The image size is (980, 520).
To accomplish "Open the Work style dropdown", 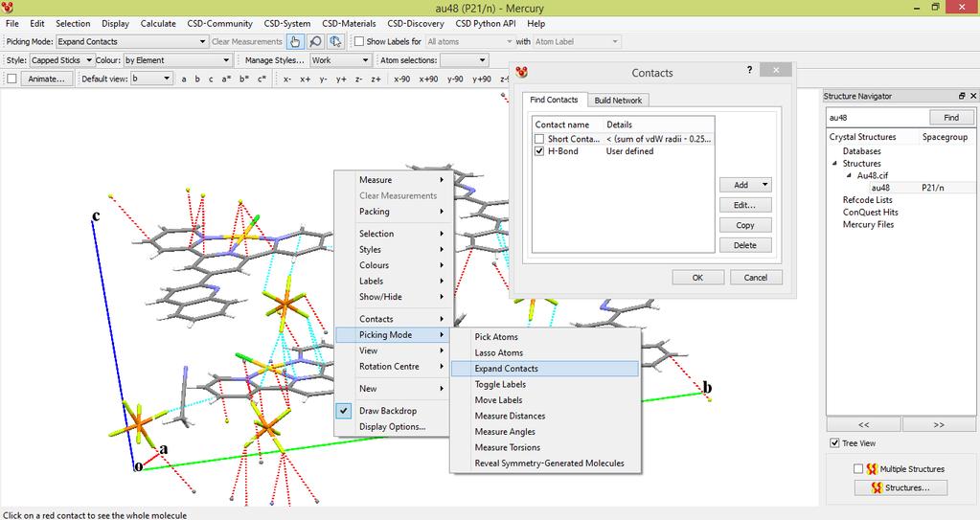I will [x=341, y=60].
